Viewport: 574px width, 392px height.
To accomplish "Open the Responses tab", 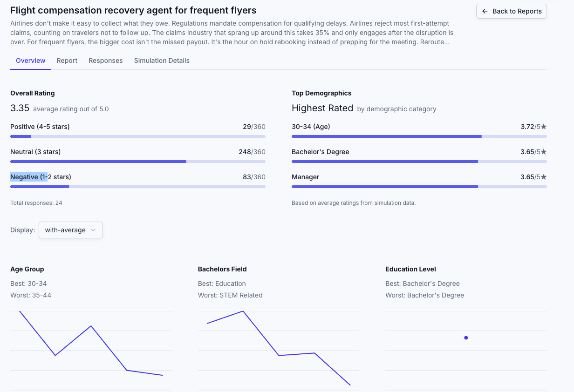I will click(x=106, y=61).
